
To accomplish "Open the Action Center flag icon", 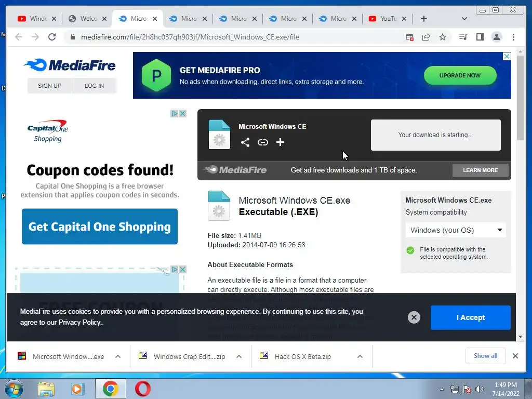I will click(467, 389).
